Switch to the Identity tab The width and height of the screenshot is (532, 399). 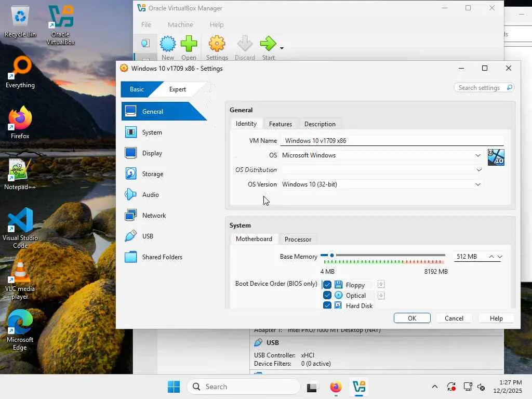point(246,124)
